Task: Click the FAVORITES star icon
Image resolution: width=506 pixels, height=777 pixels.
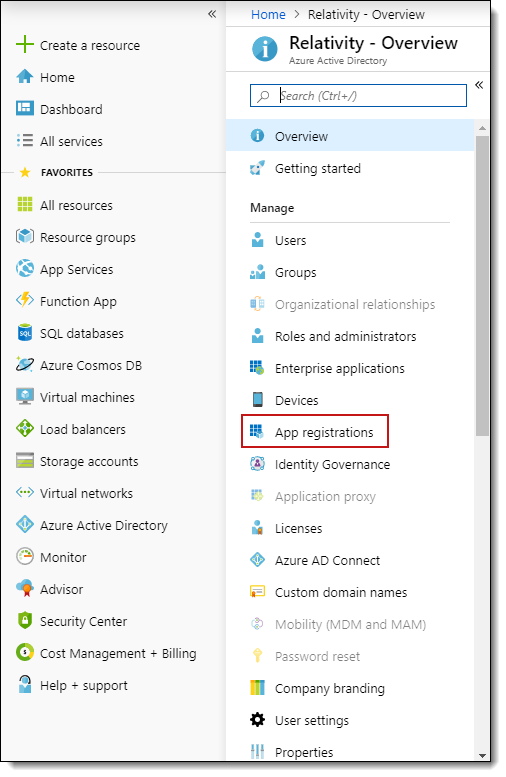Action: [25, 172]
